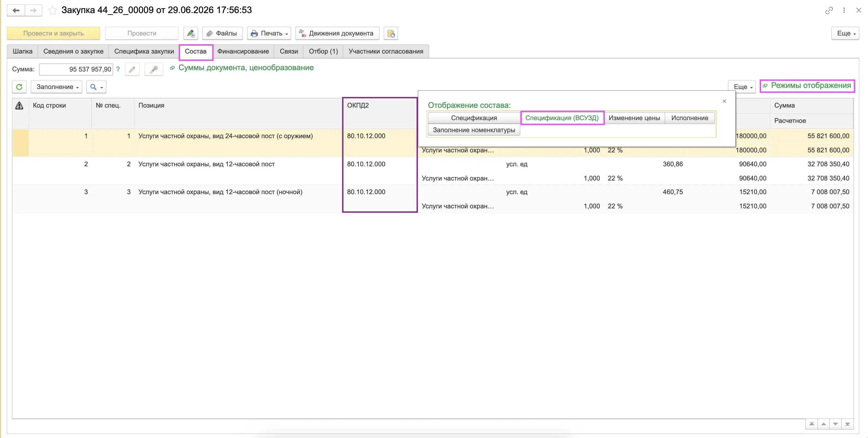
Task: Open the magnifier search dropdown
Action: coord(96,87)
